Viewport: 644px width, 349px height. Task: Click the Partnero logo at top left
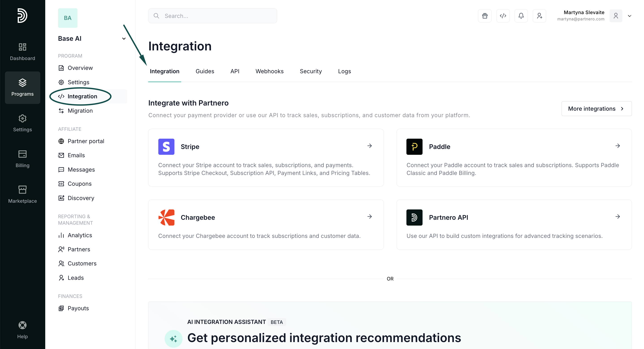click(22, 15)
